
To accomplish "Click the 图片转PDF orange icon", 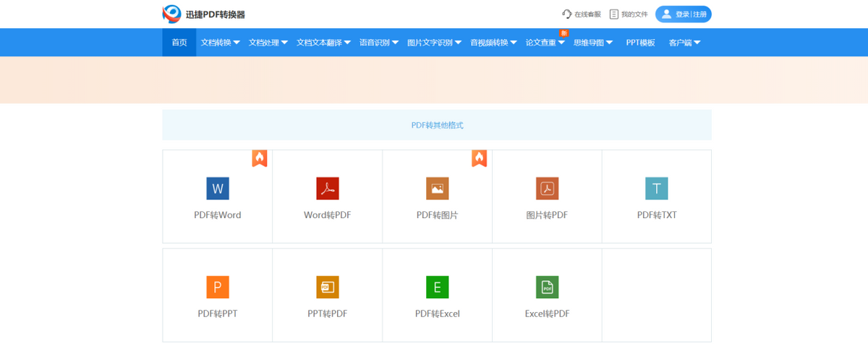I will 547,188.
